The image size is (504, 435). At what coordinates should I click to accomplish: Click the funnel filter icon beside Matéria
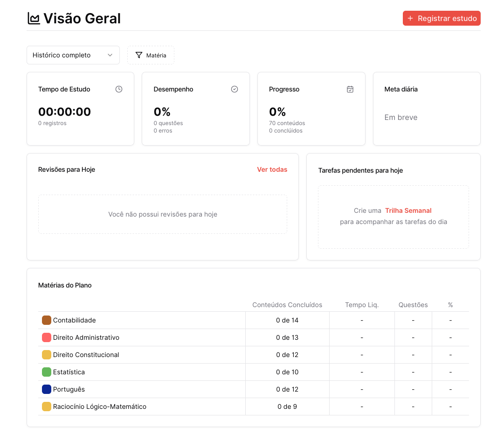pos(139,55)
